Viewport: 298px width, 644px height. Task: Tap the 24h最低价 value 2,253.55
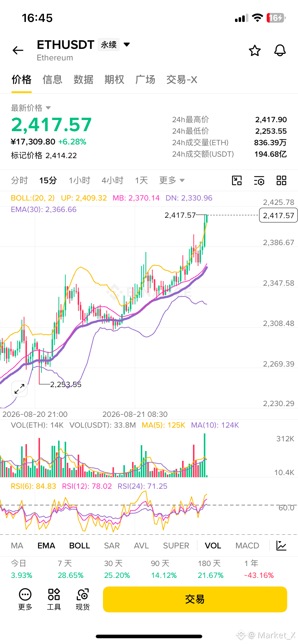271,131
